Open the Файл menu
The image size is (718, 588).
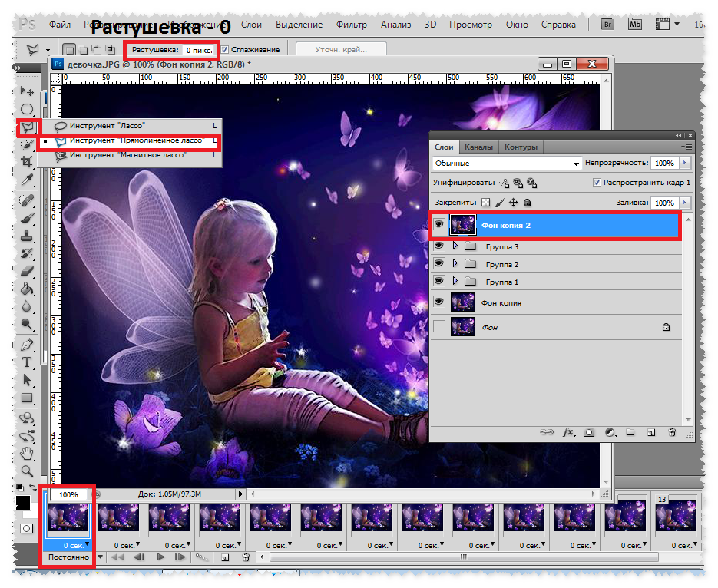tap(60, 25)
